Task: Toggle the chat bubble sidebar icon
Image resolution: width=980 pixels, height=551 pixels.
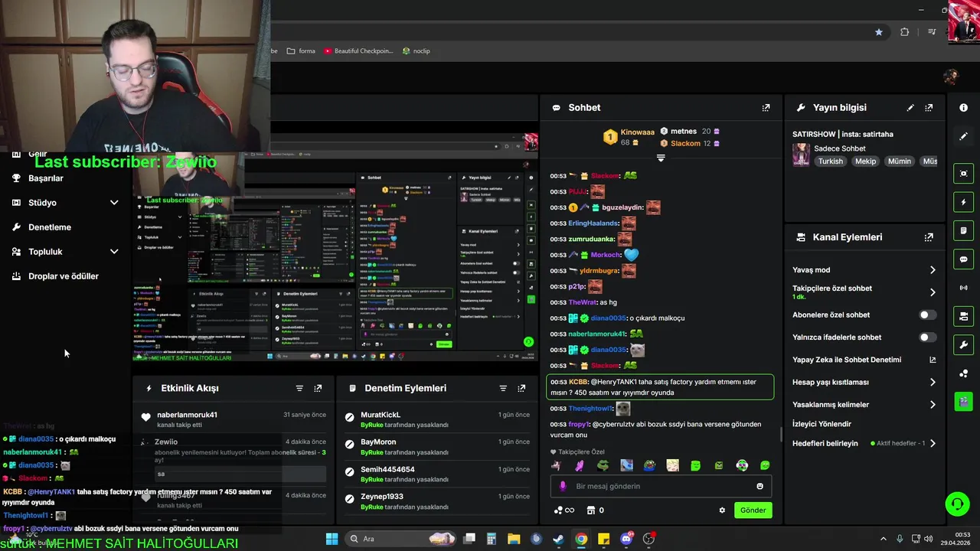Action: (x=963, y=259)
